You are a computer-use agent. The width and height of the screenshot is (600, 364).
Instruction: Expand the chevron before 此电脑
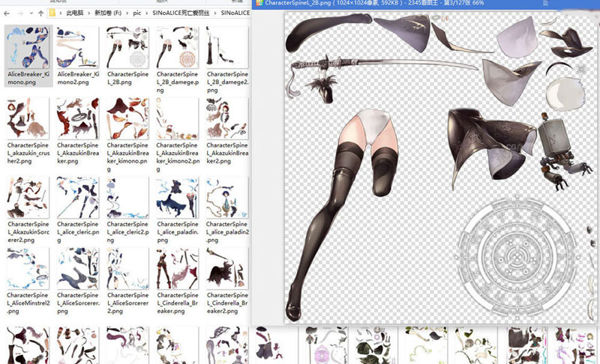pyautogui.click(x=61, y=13)
